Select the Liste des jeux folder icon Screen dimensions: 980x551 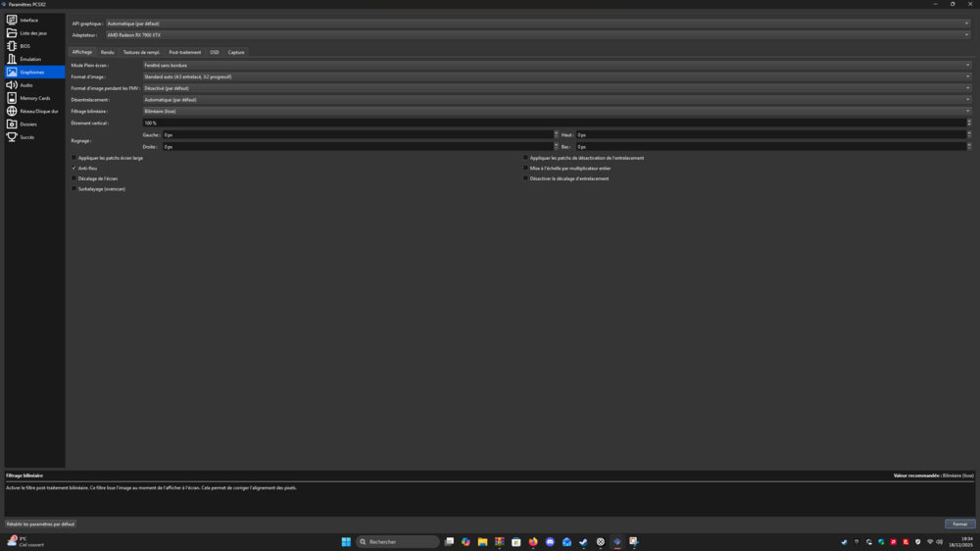point(12,33)
